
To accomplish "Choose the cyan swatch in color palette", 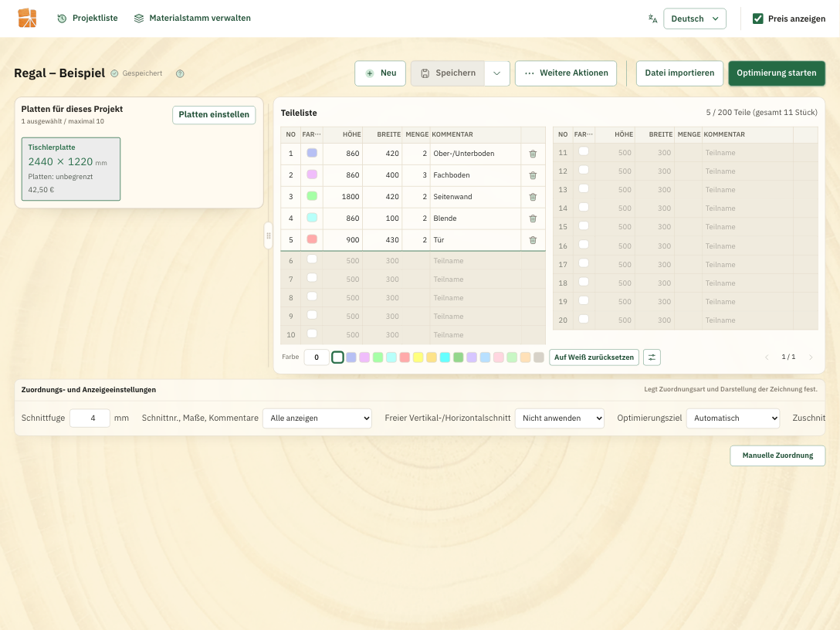I will coord(445,357).
